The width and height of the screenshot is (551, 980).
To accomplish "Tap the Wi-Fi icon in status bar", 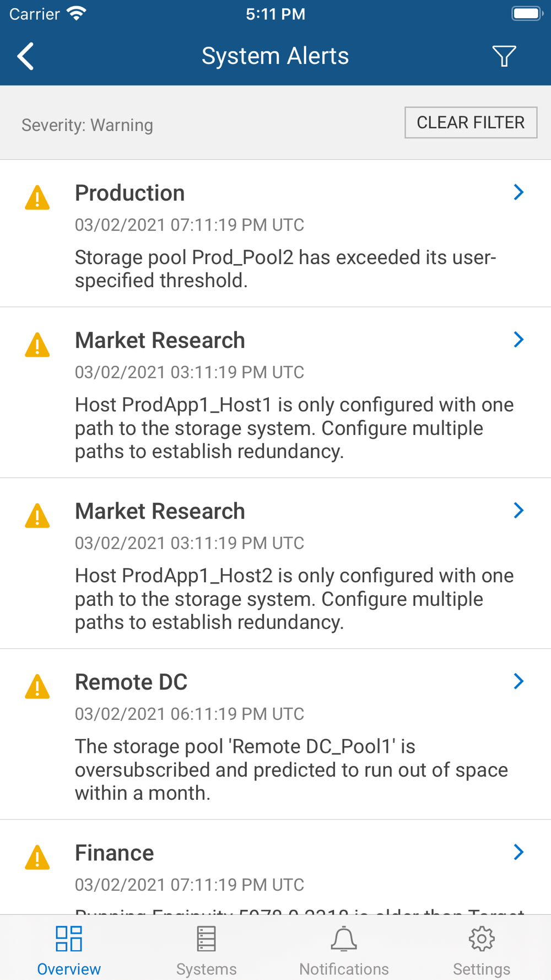I will click(x=77, y=14).
